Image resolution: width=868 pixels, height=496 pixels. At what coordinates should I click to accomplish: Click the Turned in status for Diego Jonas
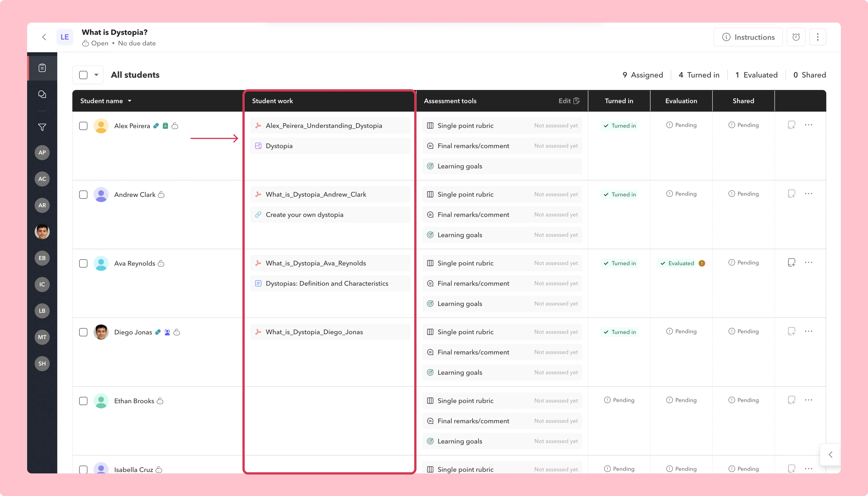tap(619, 332)
